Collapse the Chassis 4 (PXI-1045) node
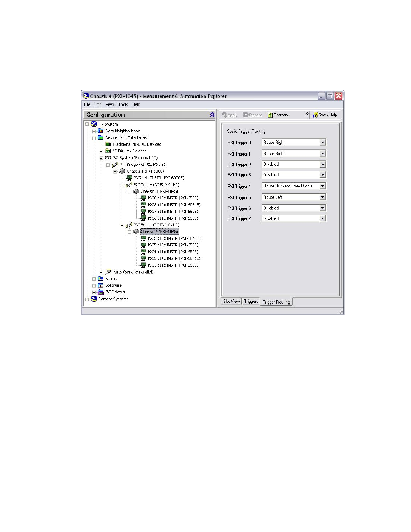Screen dimensions: 411x532 pos(129,232)
